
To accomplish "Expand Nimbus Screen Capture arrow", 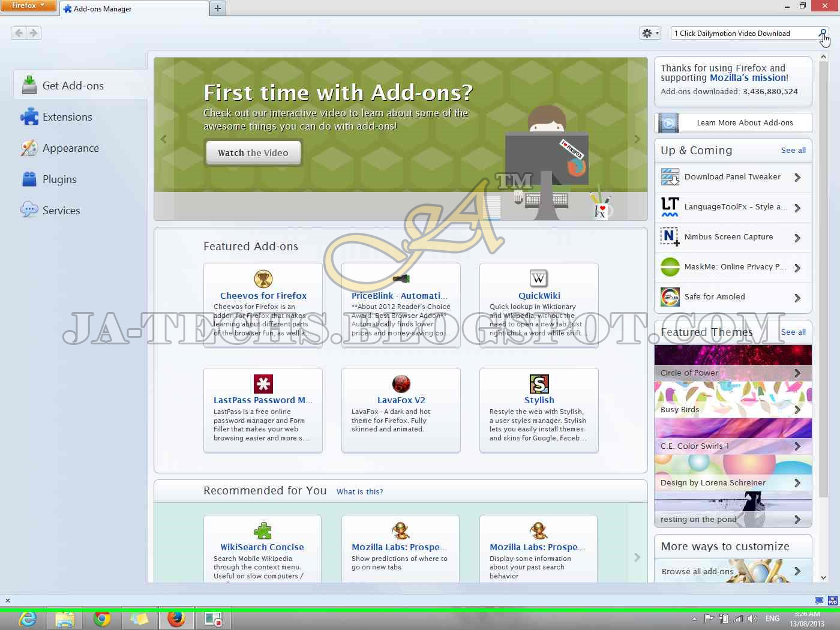I will click(x=797, y=238).
